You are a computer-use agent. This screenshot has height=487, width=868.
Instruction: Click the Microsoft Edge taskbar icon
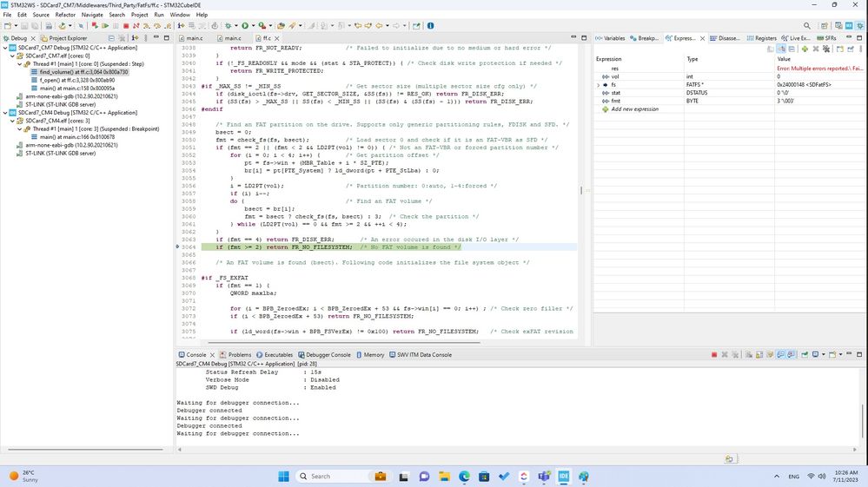click(464, 476)
